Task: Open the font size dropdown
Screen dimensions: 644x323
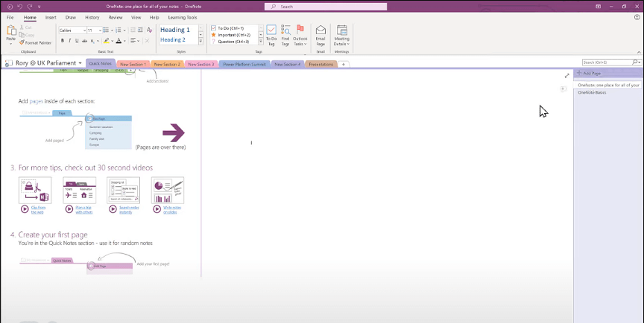Action: [100, 31]
